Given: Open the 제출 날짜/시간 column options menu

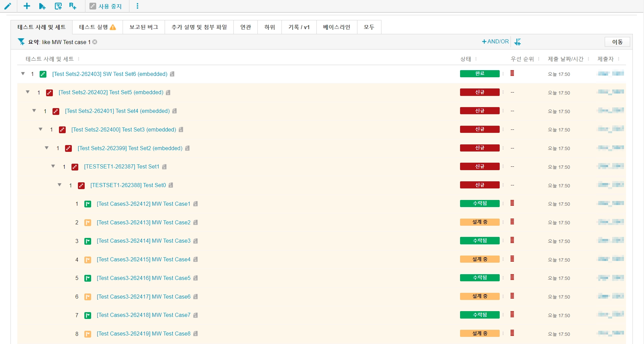Looking at the screenshot, I should coord(588,59).
